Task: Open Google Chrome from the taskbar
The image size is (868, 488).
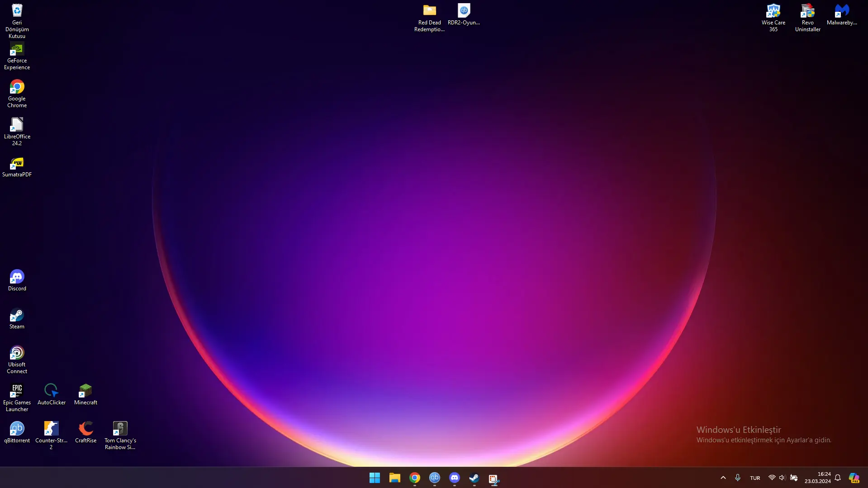Action: (x=414, y=478)
